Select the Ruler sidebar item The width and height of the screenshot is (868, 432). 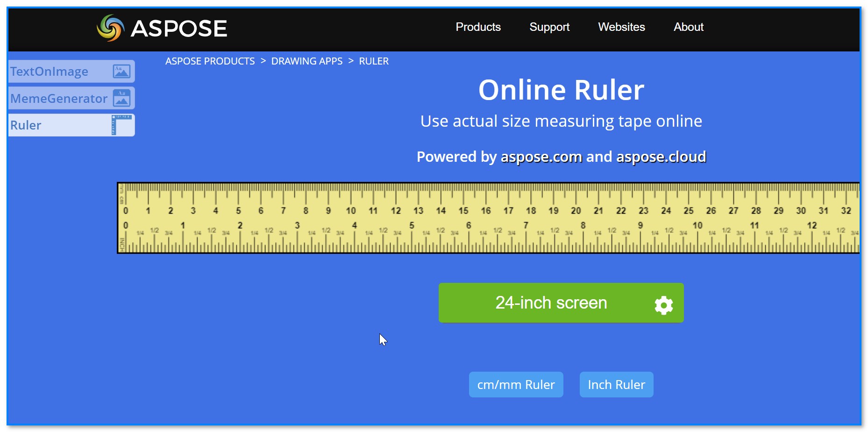click(x=71, y=125)
